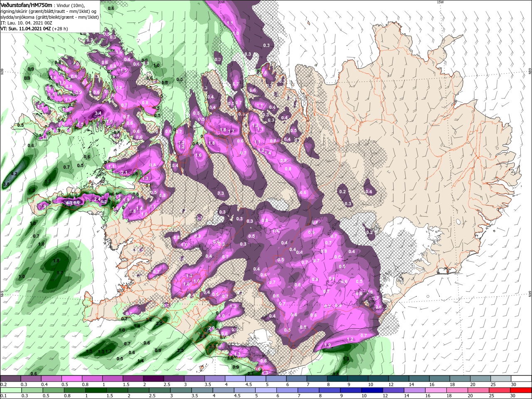Select the 0.2–0.3 swatch in snow legend
The height and width of the screenshot is (399, 532).
[11, 379]
